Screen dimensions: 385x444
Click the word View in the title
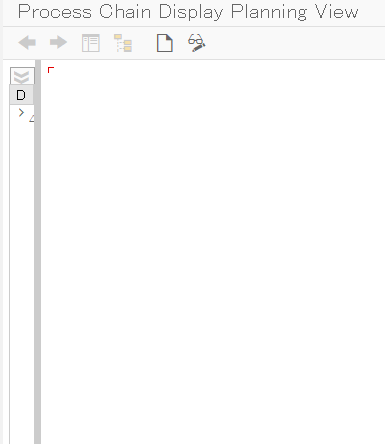point(336,12)
